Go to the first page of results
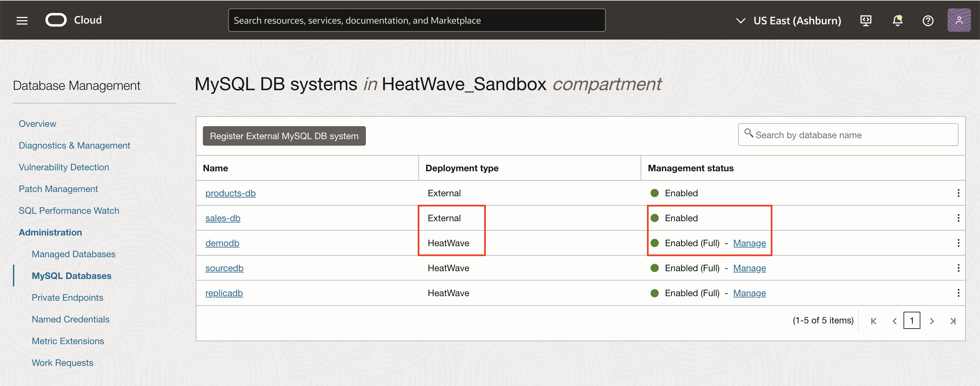This screenshot has height=386, width=980. pos(873,321)
